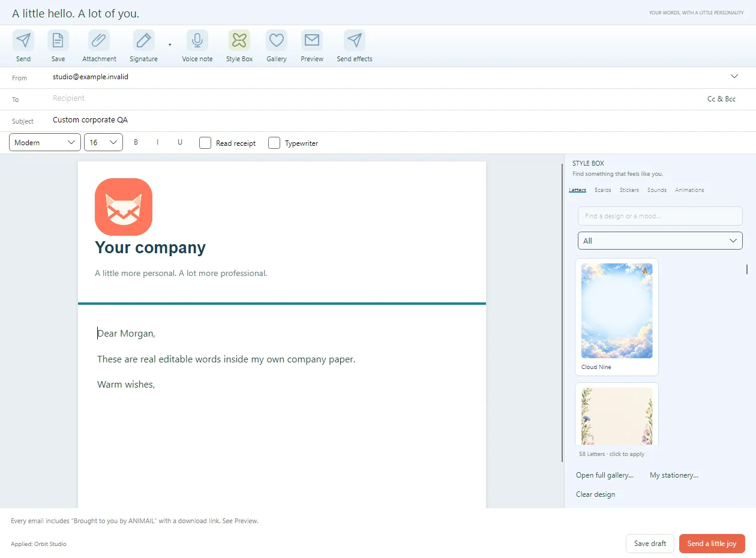756x558 pixels.
Task: Switch to the Sounds tab
Action: pos(657,190)
